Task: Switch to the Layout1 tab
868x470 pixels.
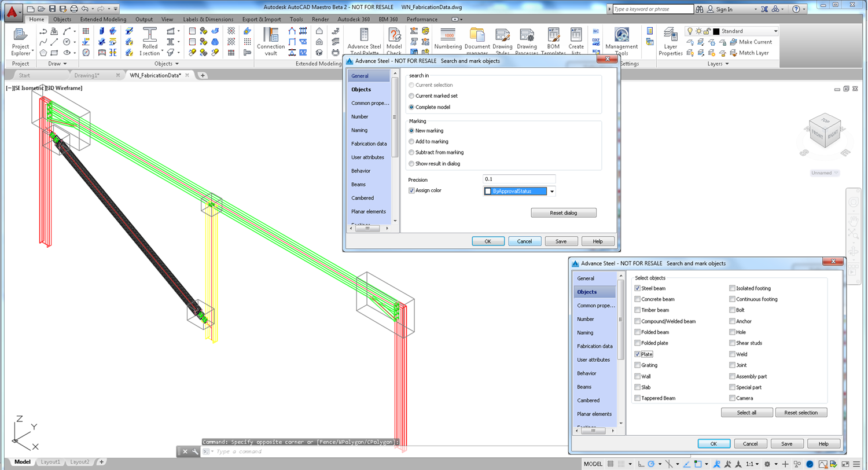Action: pos(50,462)
